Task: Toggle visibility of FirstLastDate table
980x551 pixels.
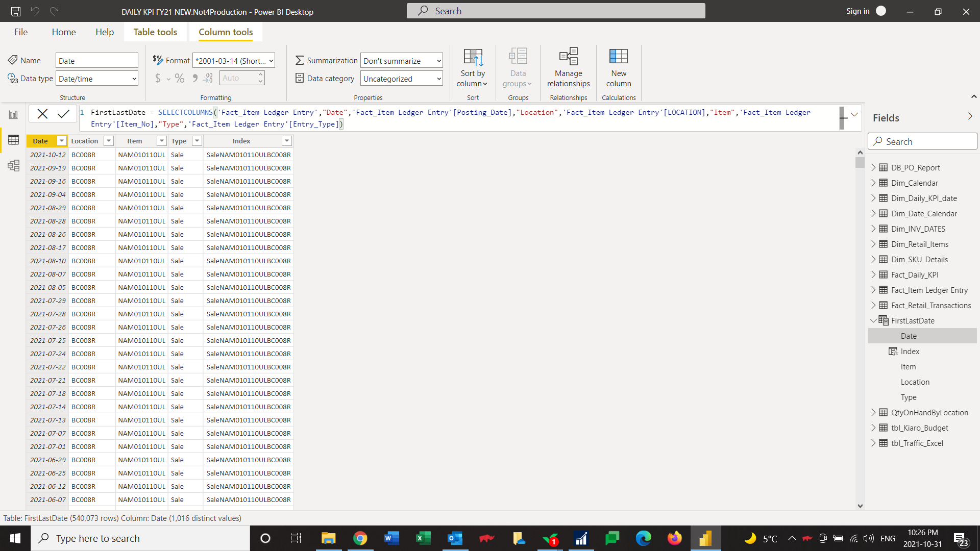Action: point(873,320)
